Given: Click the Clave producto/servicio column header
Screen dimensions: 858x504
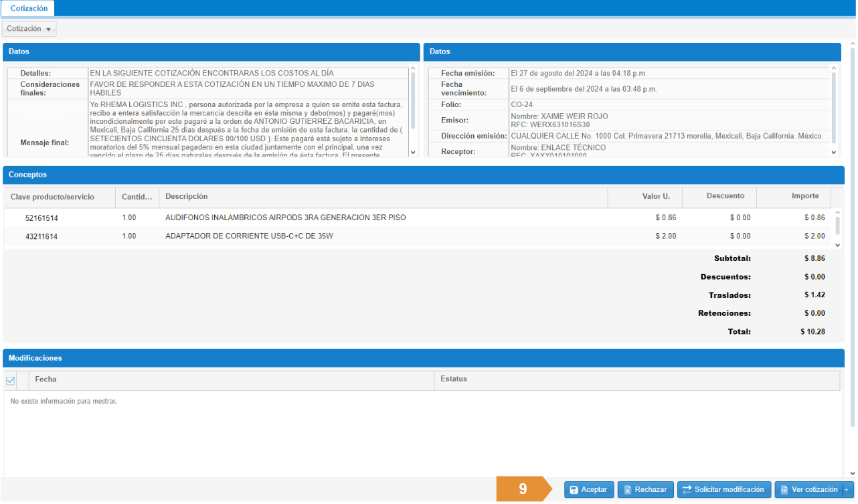Looking at the screenshot, I should [x=52, y=197].
